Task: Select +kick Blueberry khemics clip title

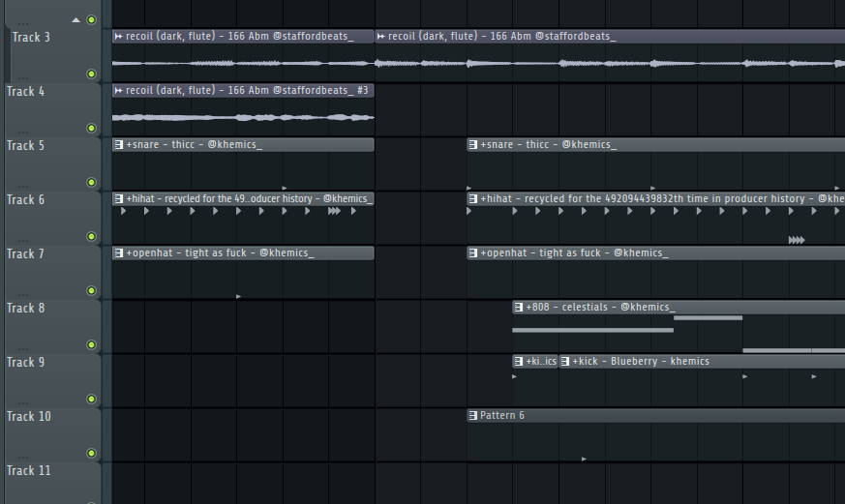Action: point(641,361)
